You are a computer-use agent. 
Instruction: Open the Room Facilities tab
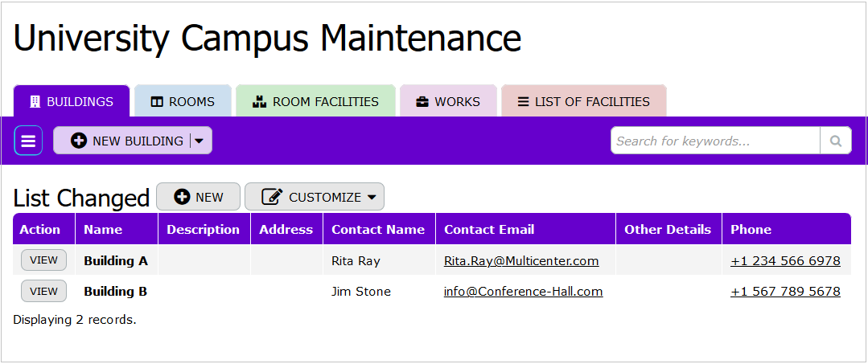[x=315, y=102]
